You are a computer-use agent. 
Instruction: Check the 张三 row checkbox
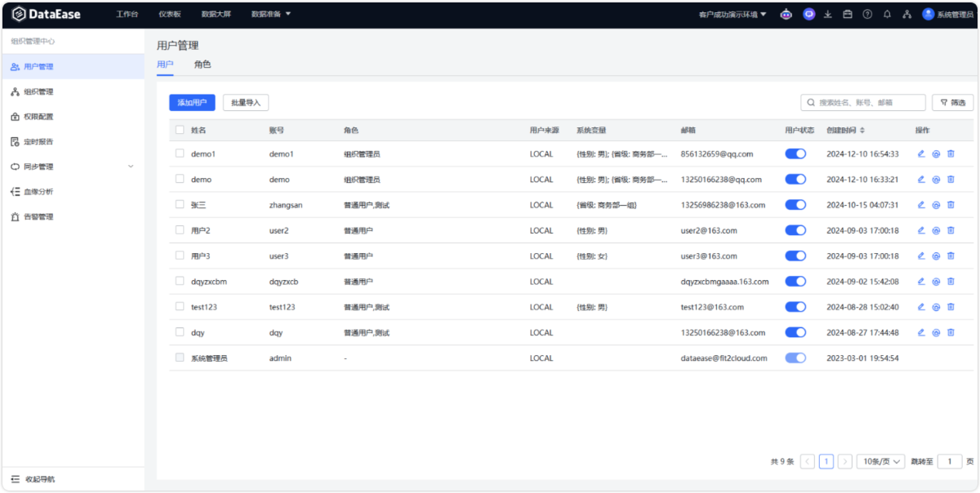[x=180, y=205]
